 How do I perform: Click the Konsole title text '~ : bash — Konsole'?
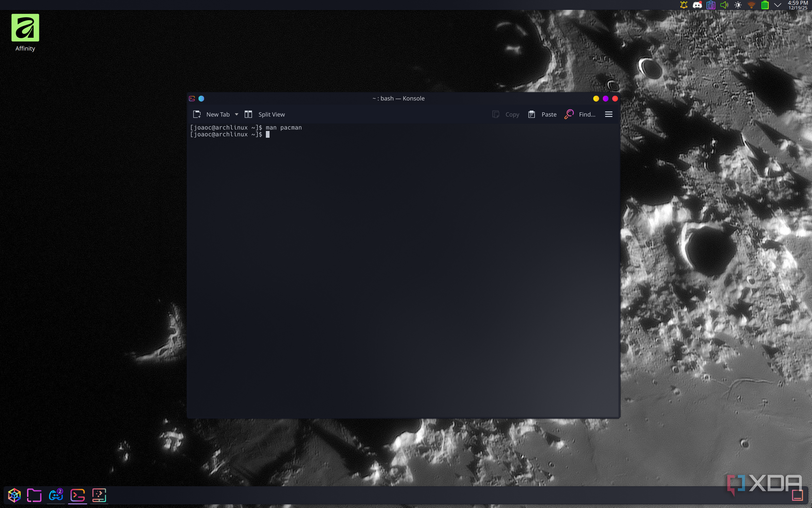click(398, 98)
